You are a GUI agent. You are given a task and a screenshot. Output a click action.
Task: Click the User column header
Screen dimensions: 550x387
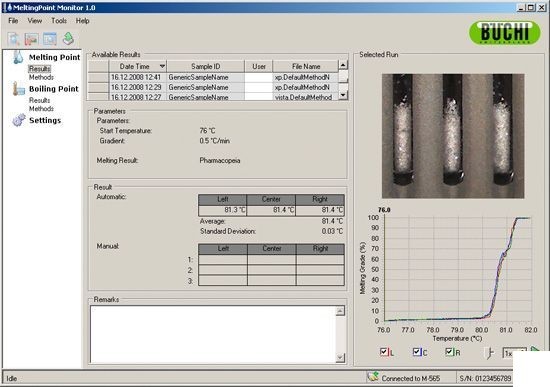click(259, 66)
